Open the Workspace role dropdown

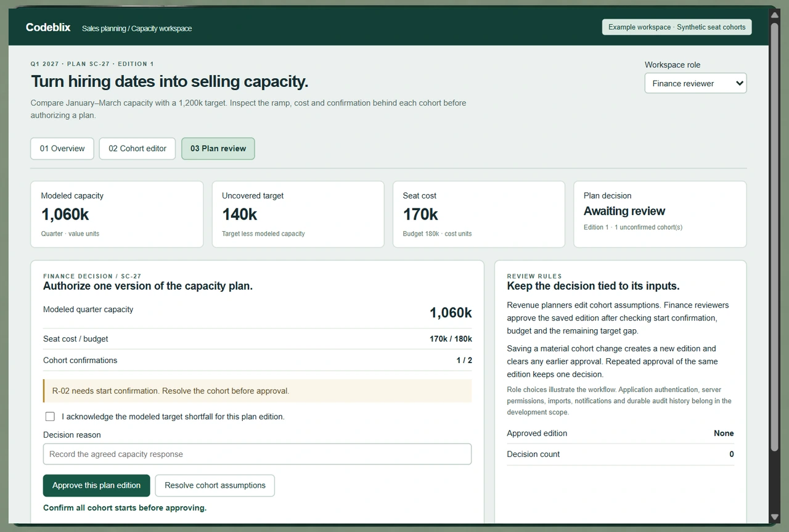click(x=695, y=83)
